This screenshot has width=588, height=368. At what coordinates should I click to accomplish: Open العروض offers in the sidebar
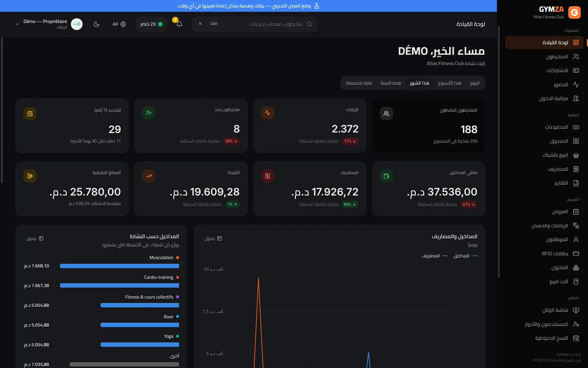[544, 212]
